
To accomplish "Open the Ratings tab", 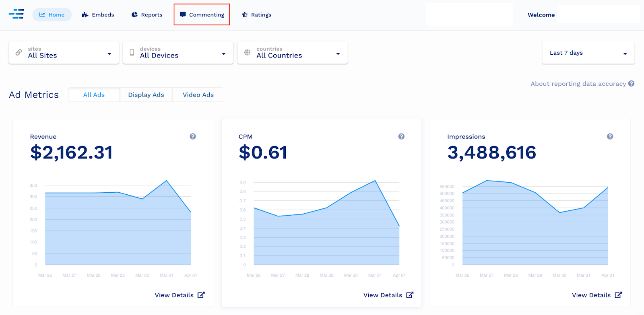I will [256, 14].
